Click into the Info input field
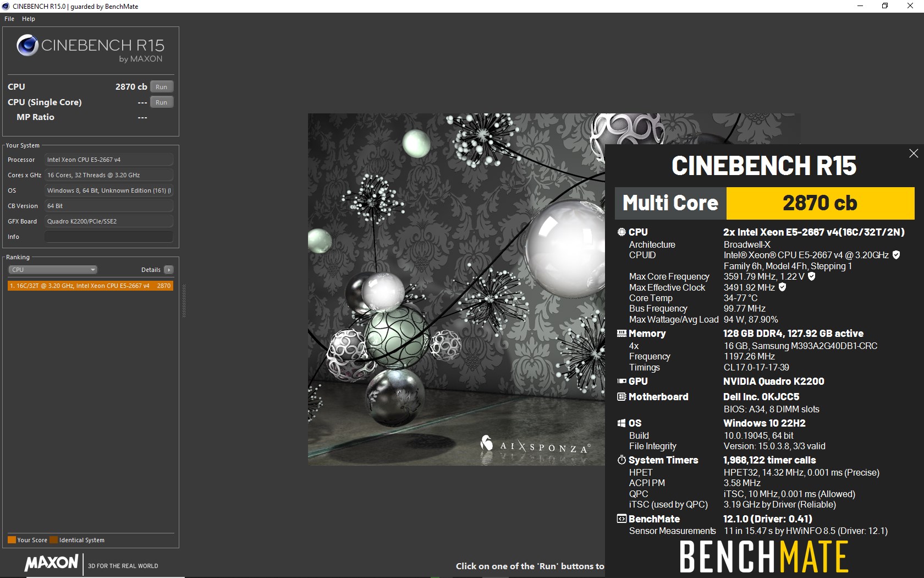Screen dimensions: 924x578 109,237
